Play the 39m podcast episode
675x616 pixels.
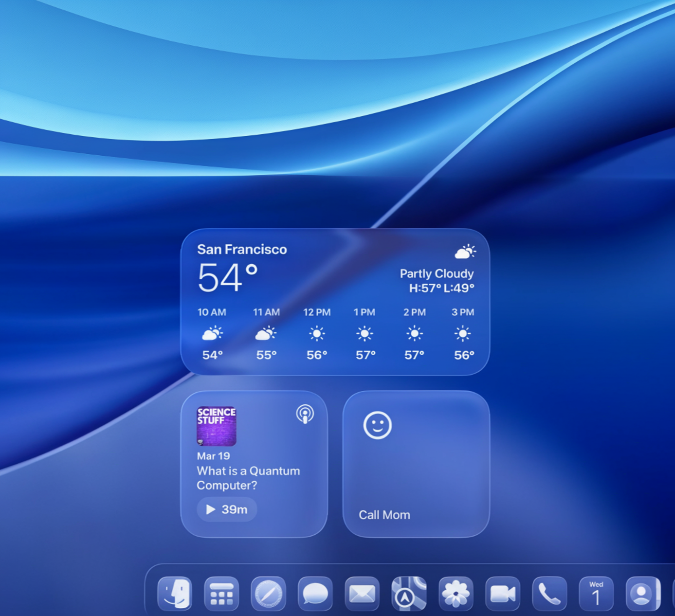pyautogui.click(x=227, y=509)
